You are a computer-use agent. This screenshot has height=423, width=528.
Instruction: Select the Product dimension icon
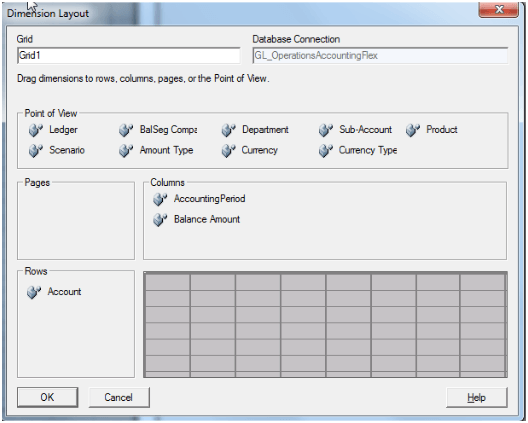tap(412, 130)
